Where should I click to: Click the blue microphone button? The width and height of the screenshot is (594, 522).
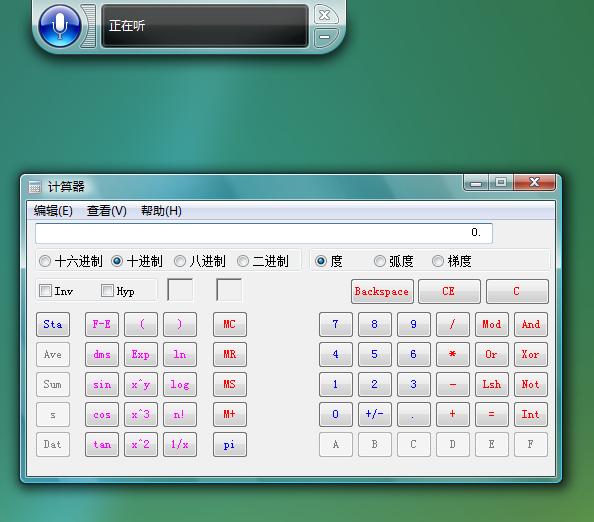[59, 25]
